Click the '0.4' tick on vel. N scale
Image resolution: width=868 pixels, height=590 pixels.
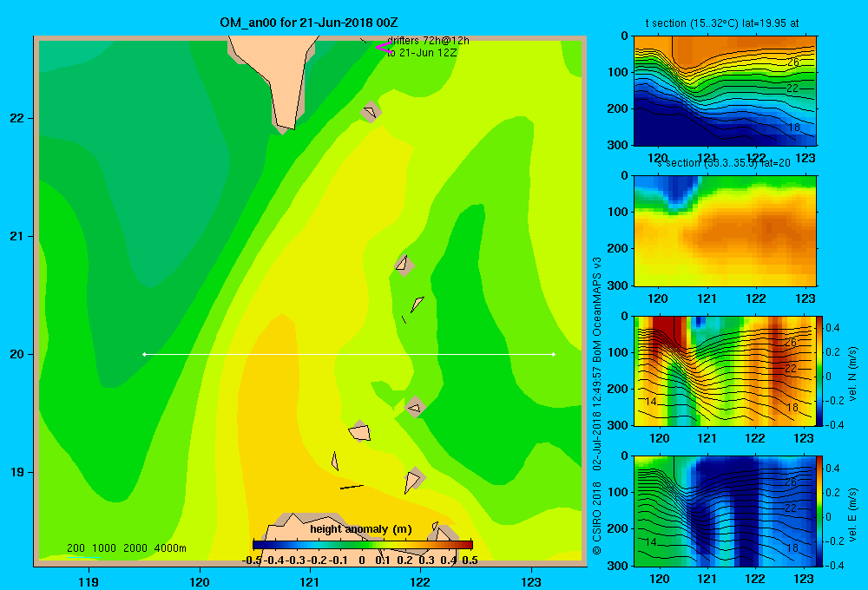[x=832, y=328]
